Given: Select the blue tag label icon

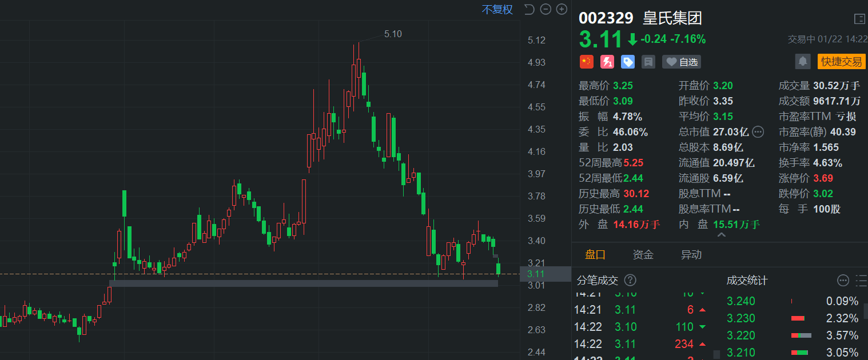Looking at the screenshot, I should (627, 61).
